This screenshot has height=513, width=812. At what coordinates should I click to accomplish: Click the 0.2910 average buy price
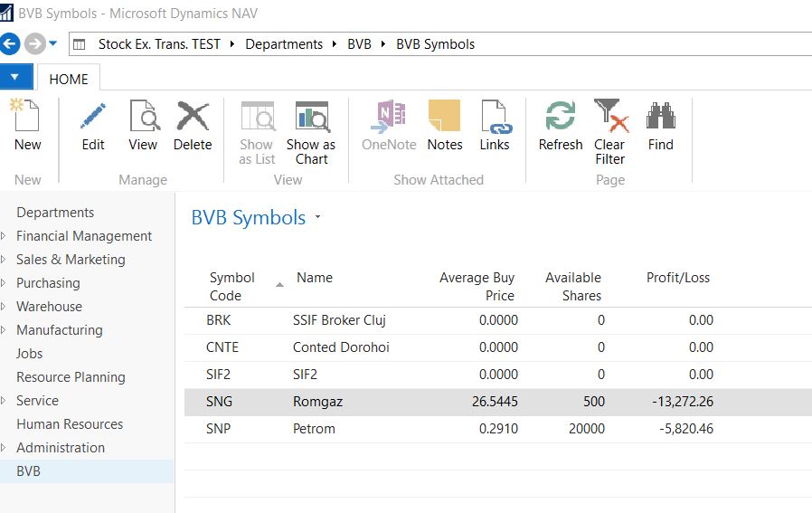[x=498, y=429]
